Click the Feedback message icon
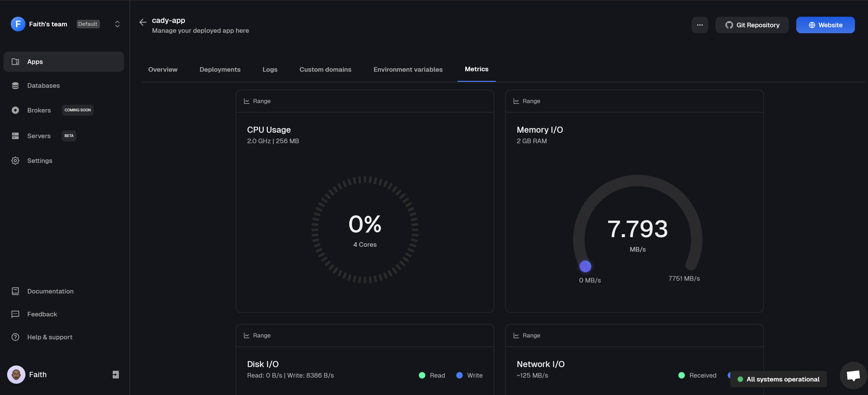The image size is (868, 395). (x=15, y=314)
